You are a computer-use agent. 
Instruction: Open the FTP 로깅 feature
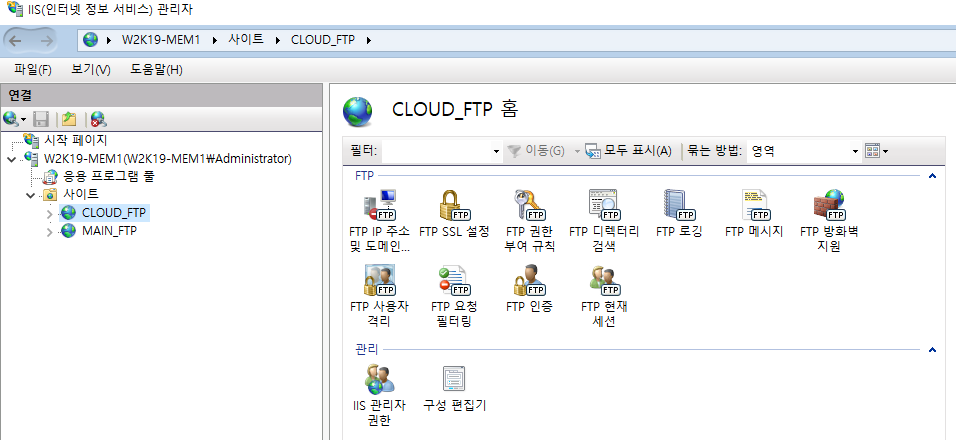coord(679,214)
